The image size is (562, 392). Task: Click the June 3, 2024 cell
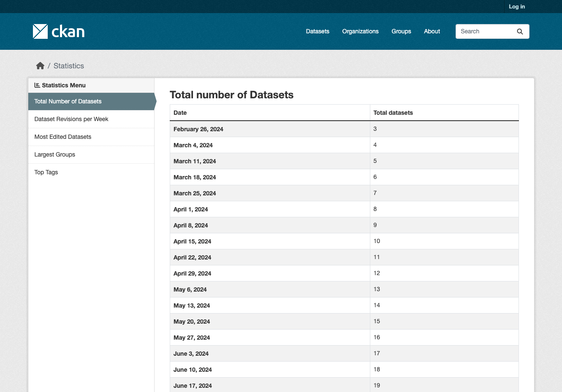(x=270, y=354)
